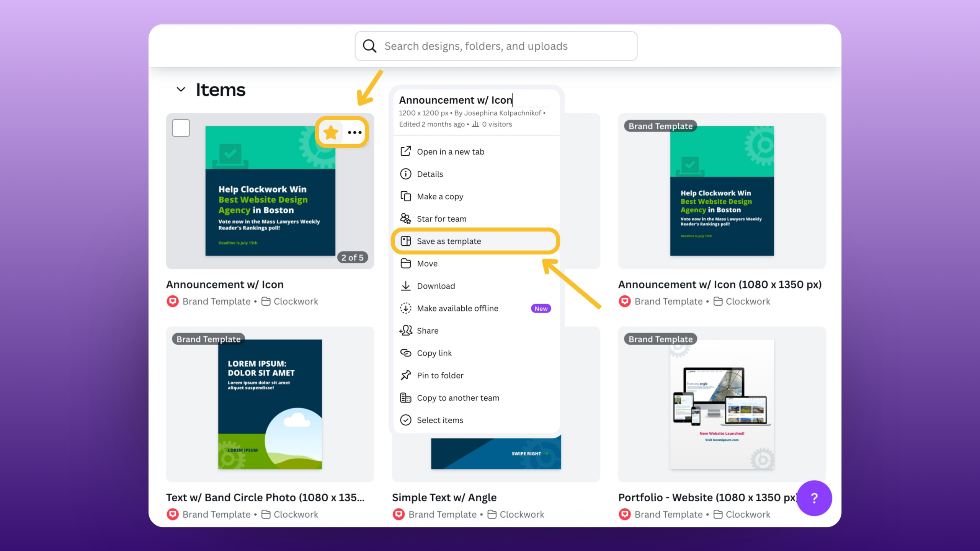980x551 pixels.
Task: Tick the checkbox on Announcement w/ Icon card
Action: pyautogui.click(x=181, y=128)
